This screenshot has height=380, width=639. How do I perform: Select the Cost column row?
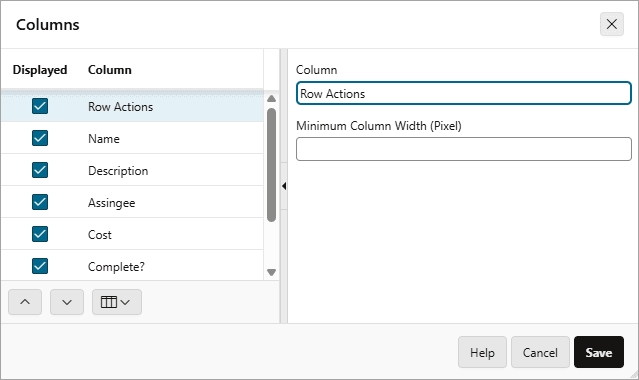(132, 234)
